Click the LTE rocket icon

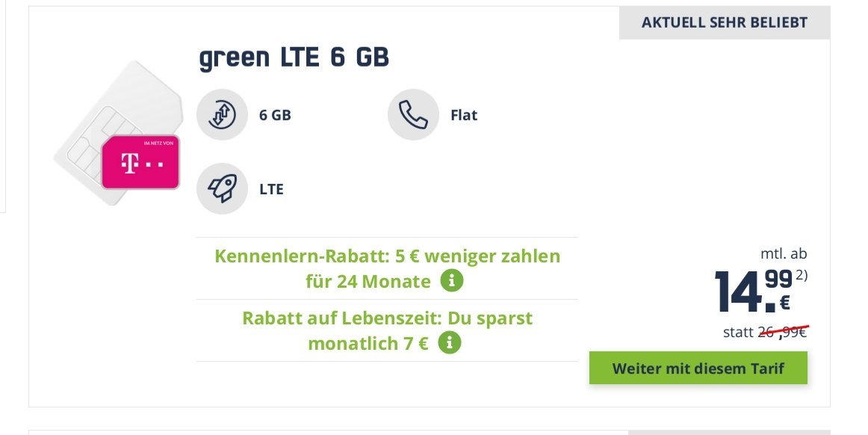click(x=222, y=188)
